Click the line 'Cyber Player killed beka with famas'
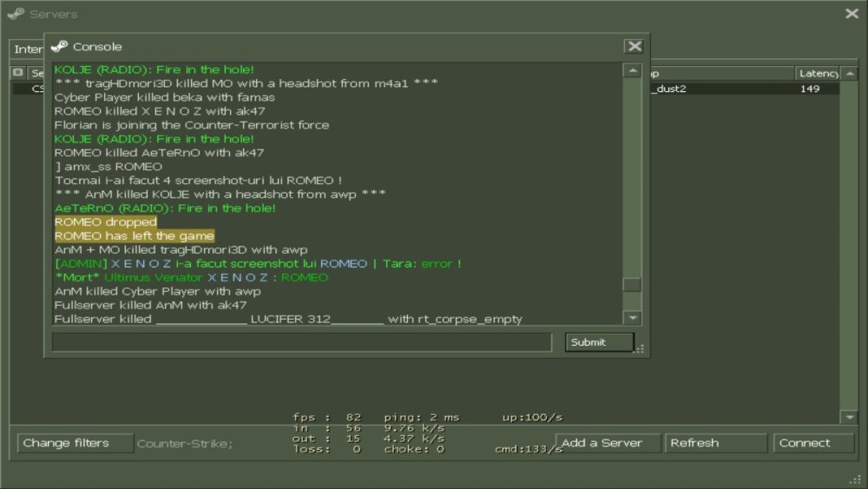The width and height of the screenshot is (868, 489). (165, 97)
